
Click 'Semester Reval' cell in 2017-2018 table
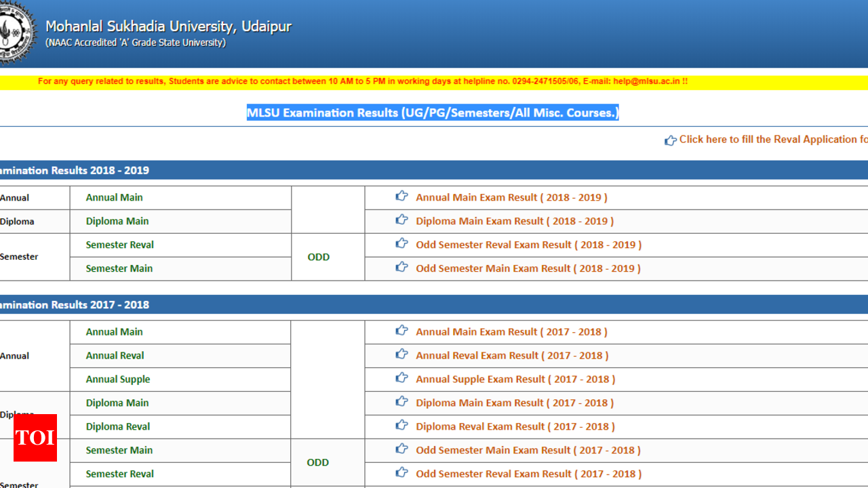(180, 474)
